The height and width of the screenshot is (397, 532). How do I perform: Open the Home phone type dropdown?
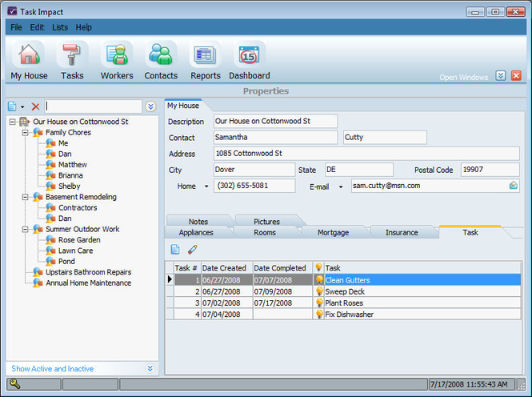pyautogui.click(x=206, y=186)
